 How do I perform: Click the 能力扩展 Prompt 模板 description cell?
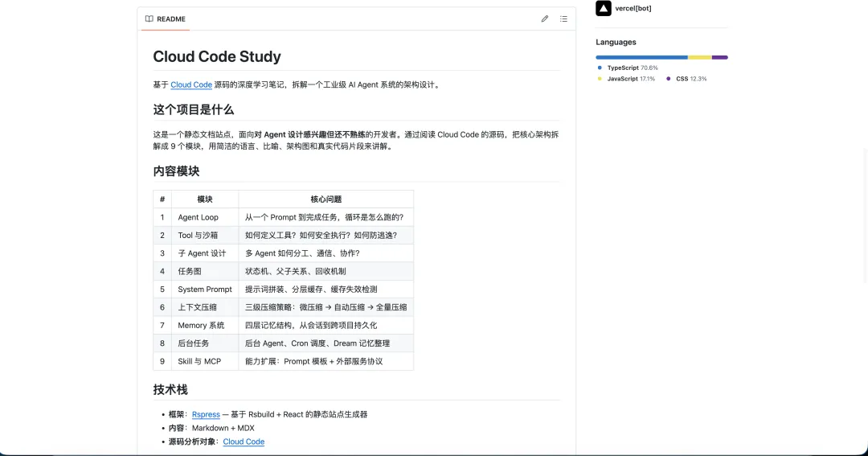326,361
